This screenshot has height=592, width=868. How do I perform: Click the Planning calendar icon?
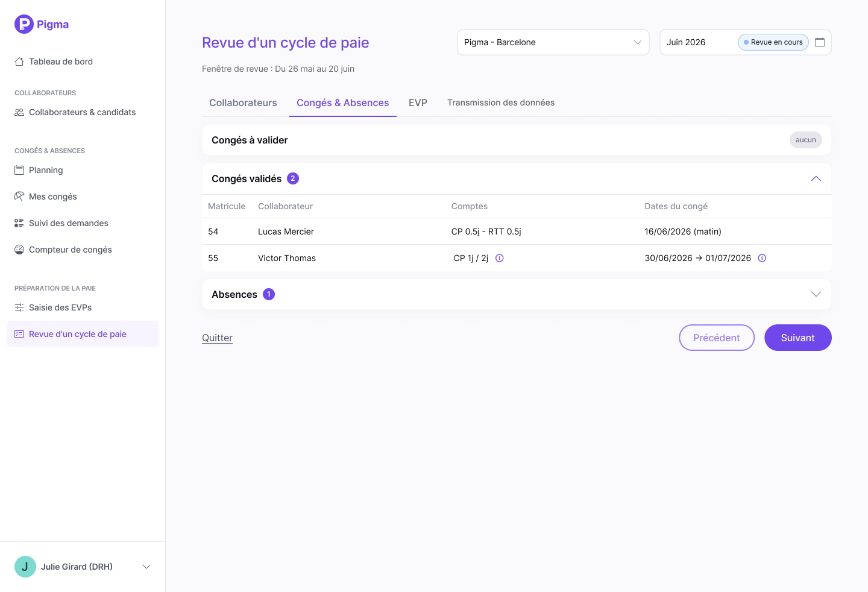click(19, 170)
